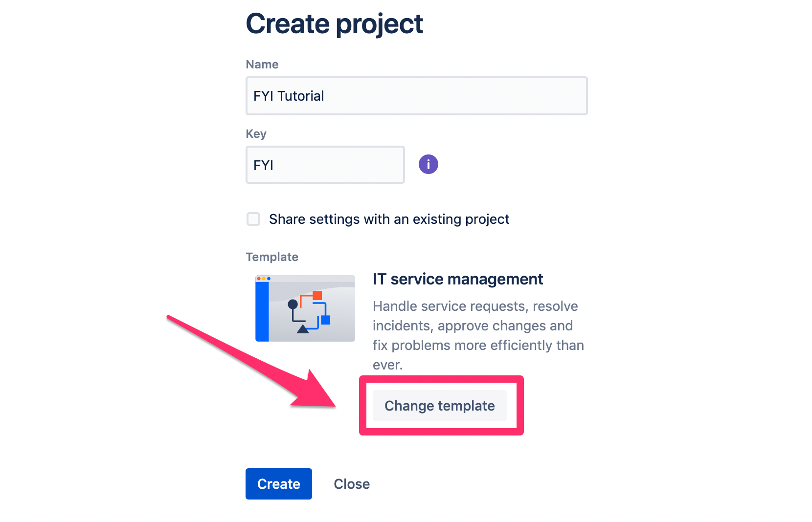The image size is (812, 522).
Task: Click the colored window dots on template preview
Action: [264, 279]
